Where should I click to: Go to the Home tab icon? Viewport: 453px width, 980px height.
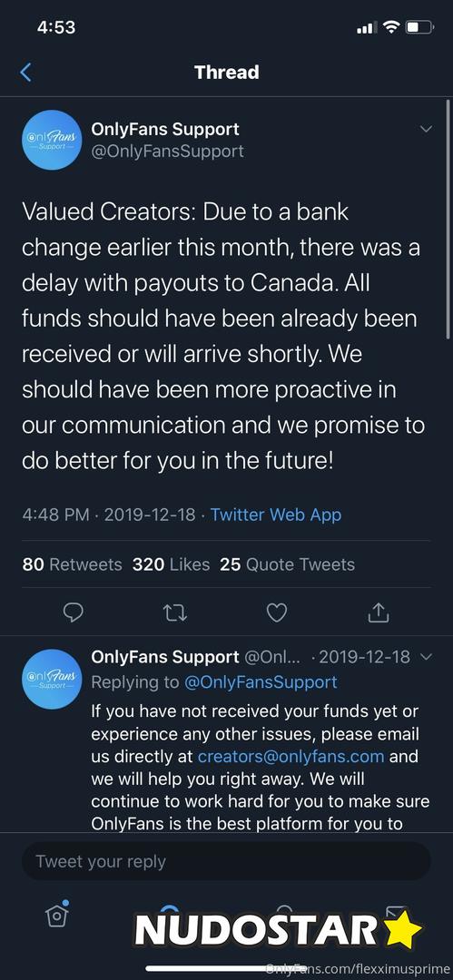[56, 915]
